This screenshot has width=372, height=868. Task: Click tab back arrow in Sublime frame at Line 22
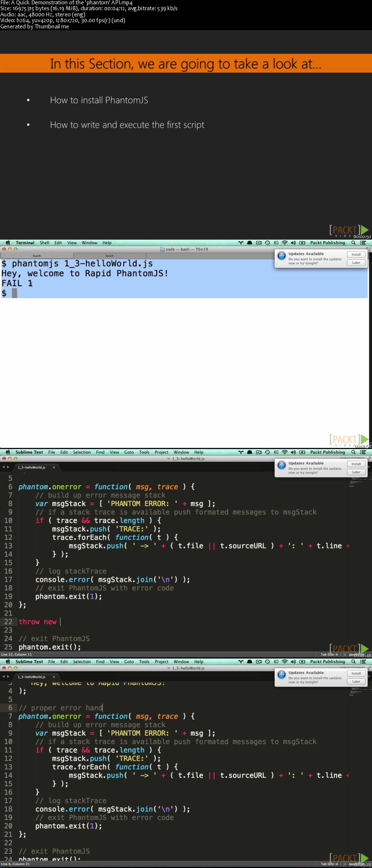pyautogui.click(x=4, y=467)
